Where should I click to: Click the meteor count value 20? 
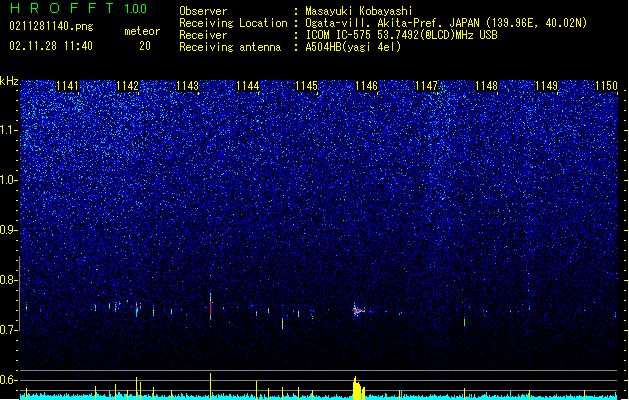(x=145, y=46)
